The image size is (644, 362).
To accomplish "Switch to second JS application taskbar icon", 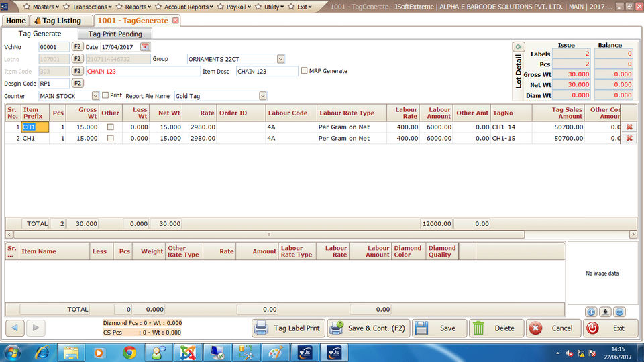I will (334, 353).
